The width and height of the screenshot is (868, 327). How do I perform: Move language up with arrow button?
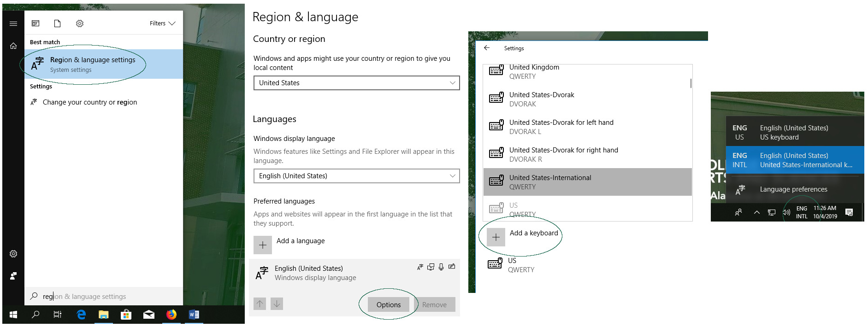260,304
